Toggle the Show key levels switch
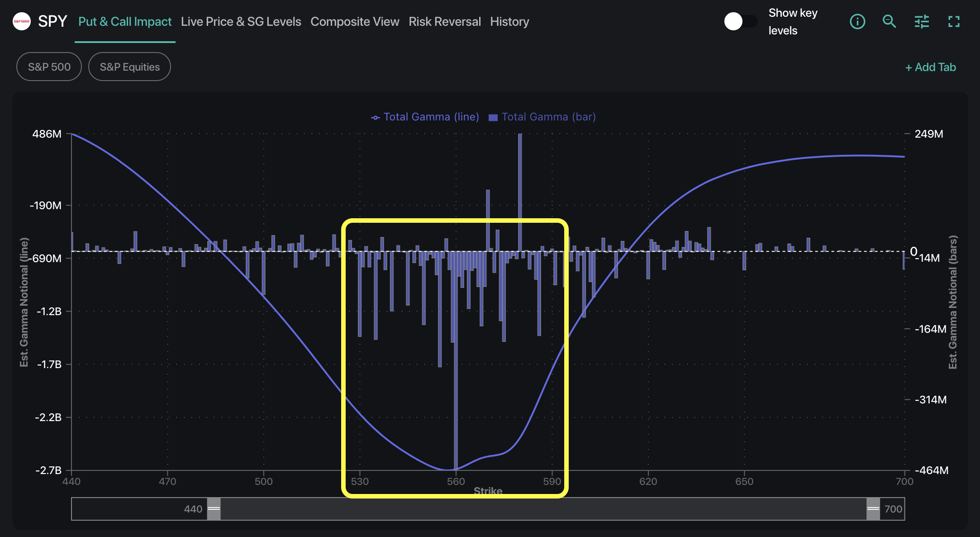980x537 pixels. tap(741, 21)
